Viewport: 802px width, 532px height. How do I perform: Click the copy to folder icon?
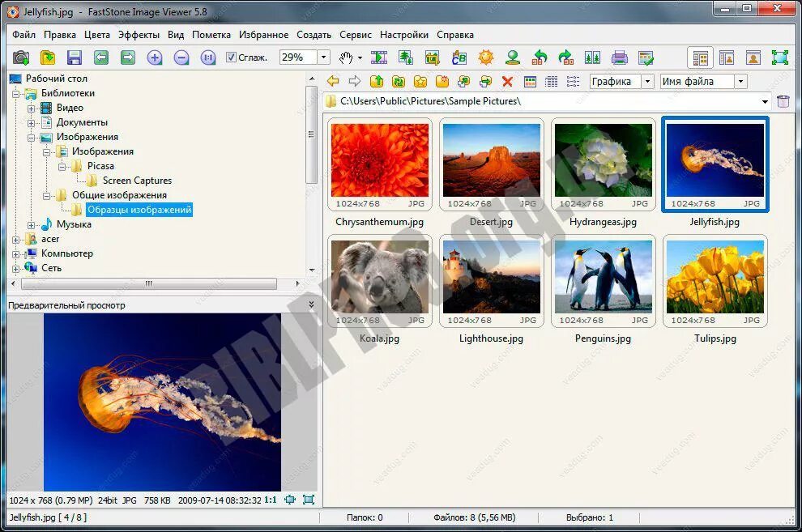[x=464, y=81]
